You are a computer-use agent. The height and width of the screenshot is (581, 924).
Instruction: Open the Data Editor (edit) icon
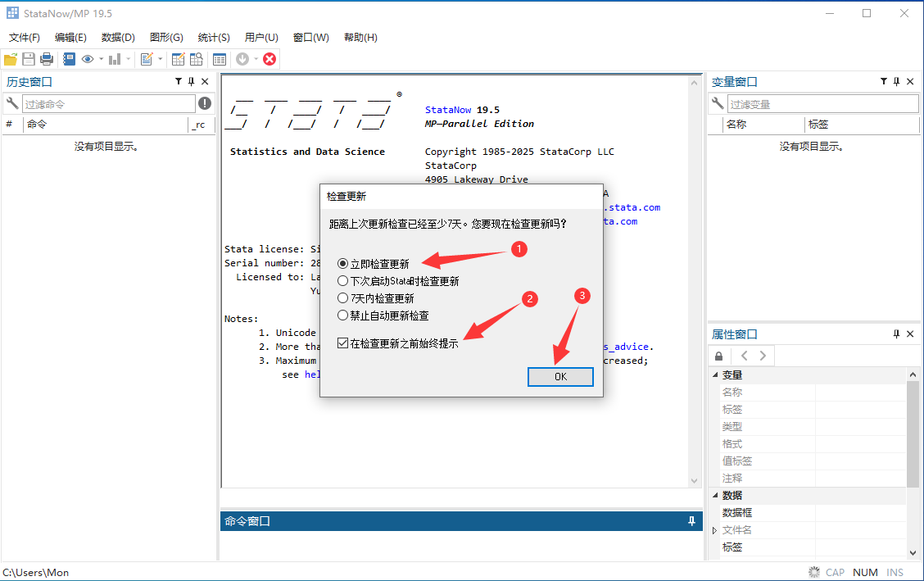178,59
